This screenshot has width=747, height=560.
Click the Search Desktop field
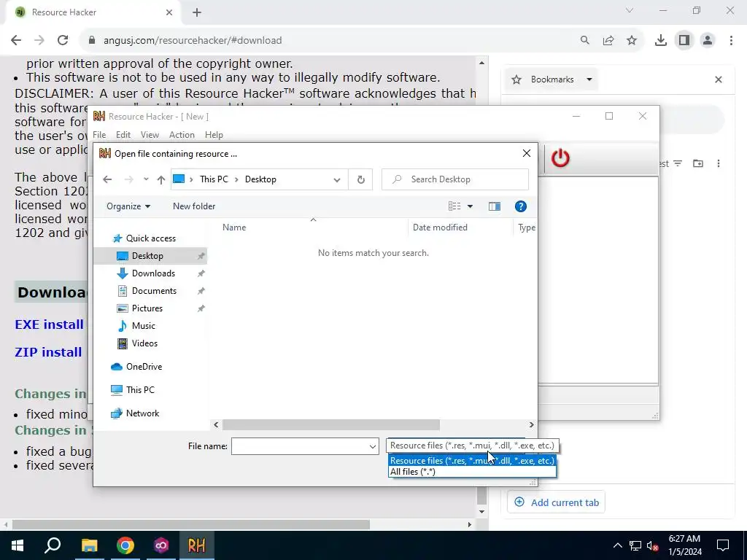455,179
